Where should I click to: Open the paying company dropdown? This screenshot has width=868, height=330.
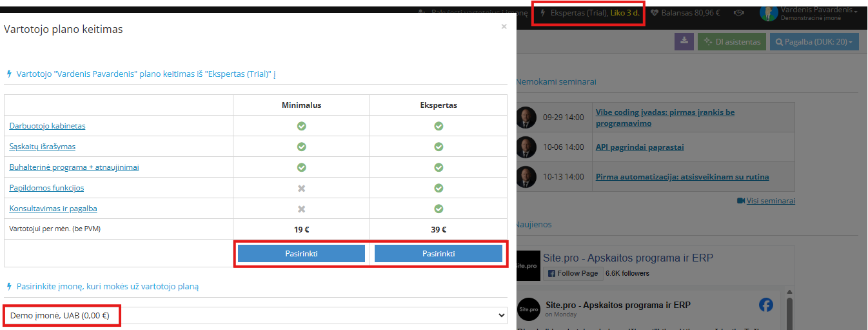coord(256,315)
